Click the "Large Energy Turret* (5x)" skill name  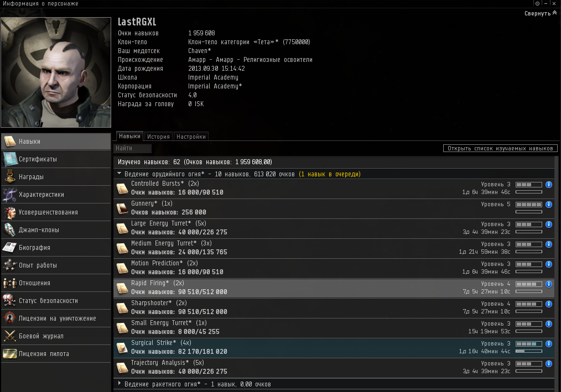pyautogui.click(x=169, y=223)
